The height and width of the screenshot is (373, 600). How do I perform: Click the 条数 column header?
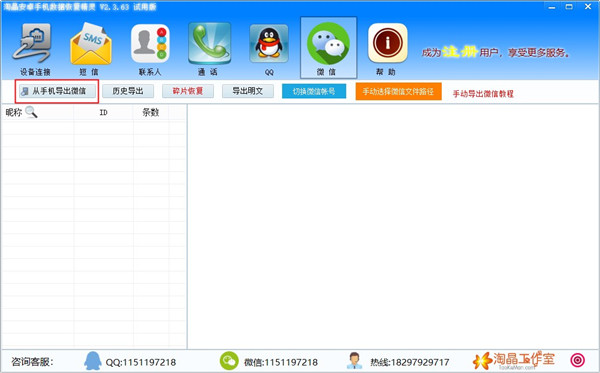[150, 112]
